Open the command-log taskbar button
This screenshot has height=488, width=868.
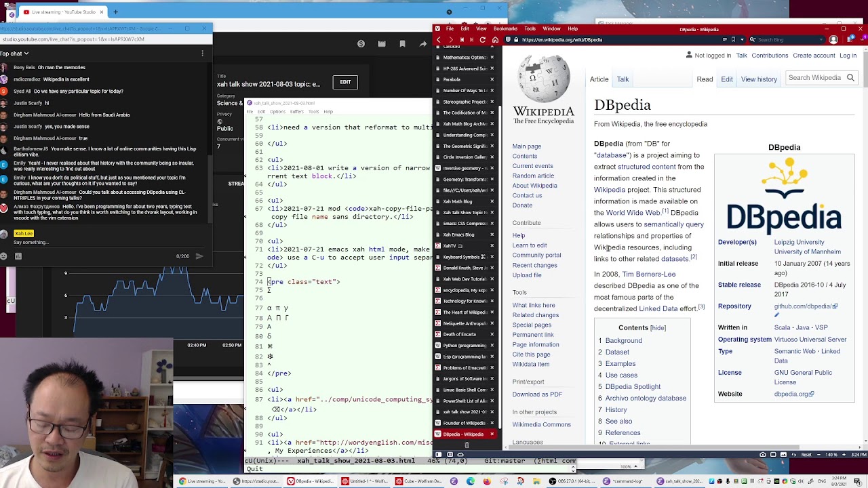pyautogui.click(x=625, y=481)
